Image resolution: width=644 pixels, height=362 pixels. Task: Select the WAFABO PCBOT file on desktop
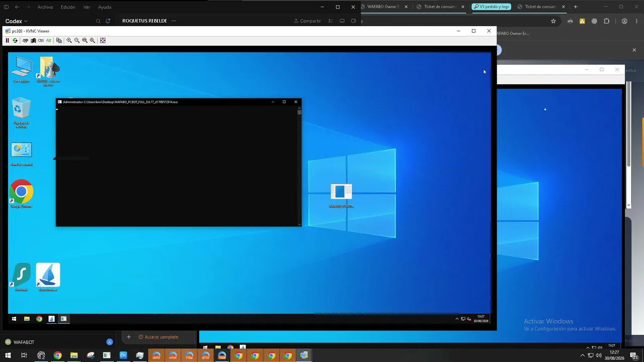341,196
